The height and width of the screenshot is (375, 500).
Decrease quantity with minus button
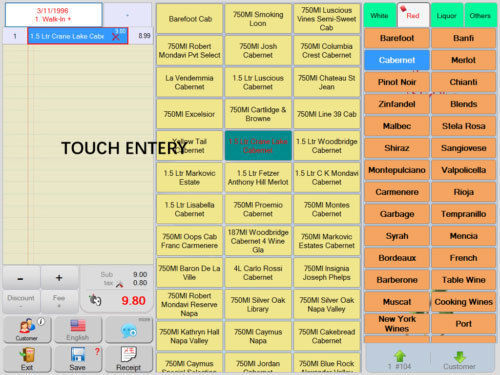coord(21,278)
